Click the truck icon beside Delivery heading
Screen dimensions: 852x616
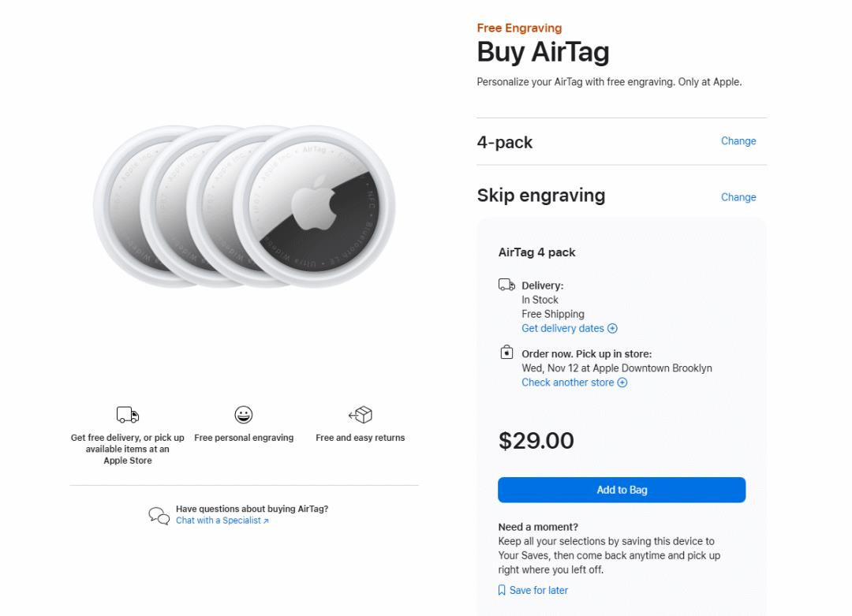(x=506, y=285)
